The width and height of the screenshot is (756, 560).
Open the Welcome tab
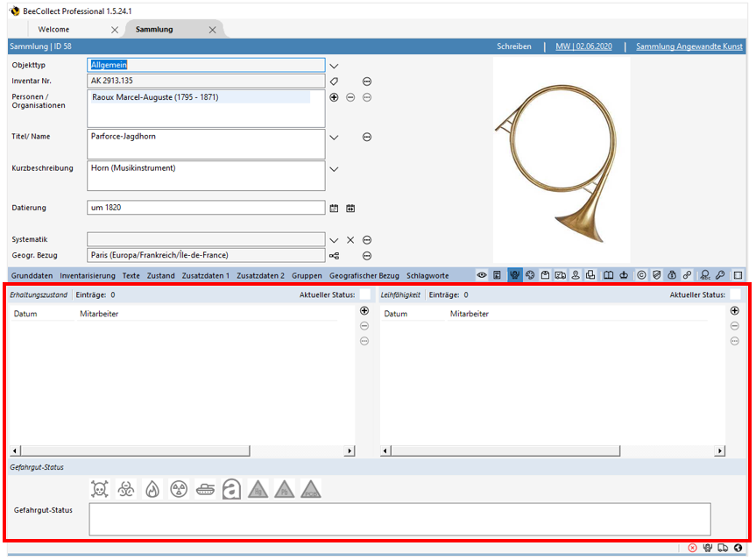[x=54, y=30]
